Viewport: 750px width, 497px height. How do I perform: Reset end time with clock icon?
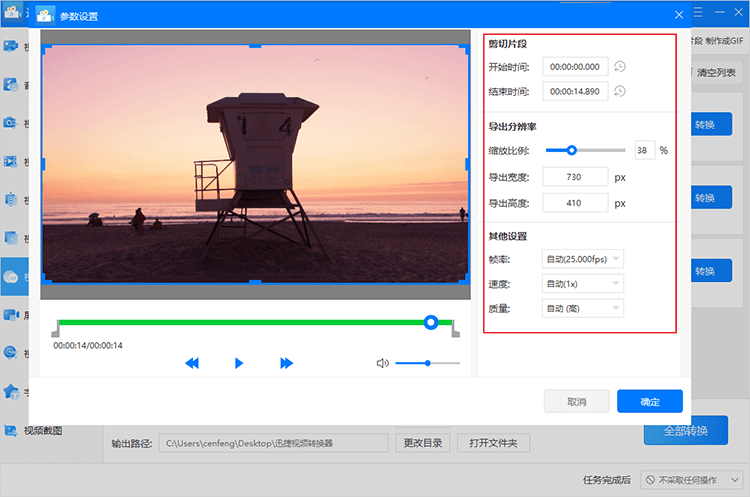(x=620, y=91)
